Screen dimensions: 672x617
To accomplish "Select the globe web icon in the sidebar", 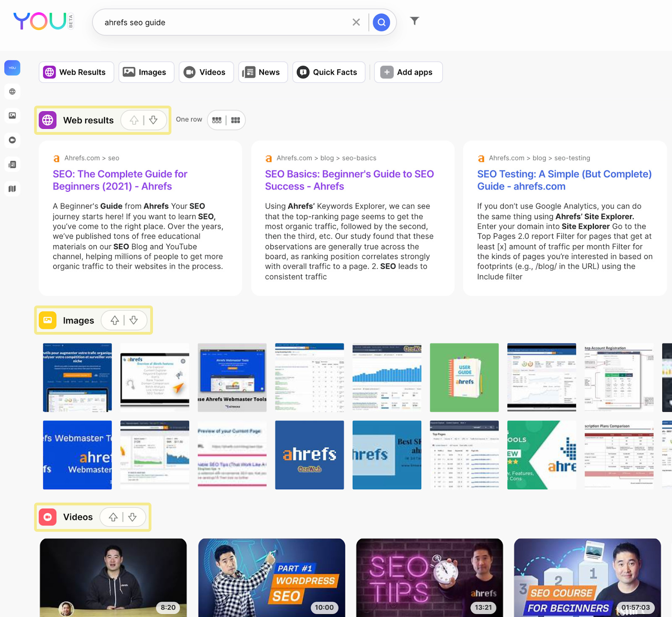I will [12, 92].
